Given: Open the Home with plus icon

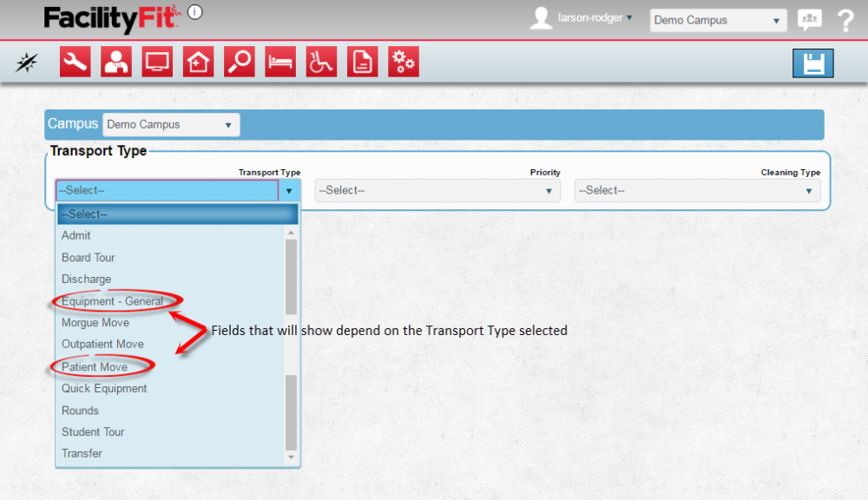Looking at the screenshot, I should tap(198, 62).
